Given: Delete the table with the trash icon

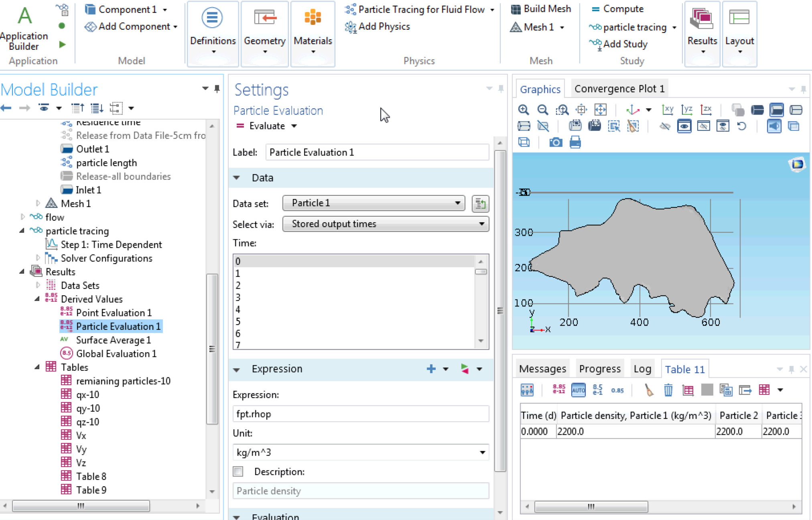Looking at the screenshot, I should (x=668, y=390).
